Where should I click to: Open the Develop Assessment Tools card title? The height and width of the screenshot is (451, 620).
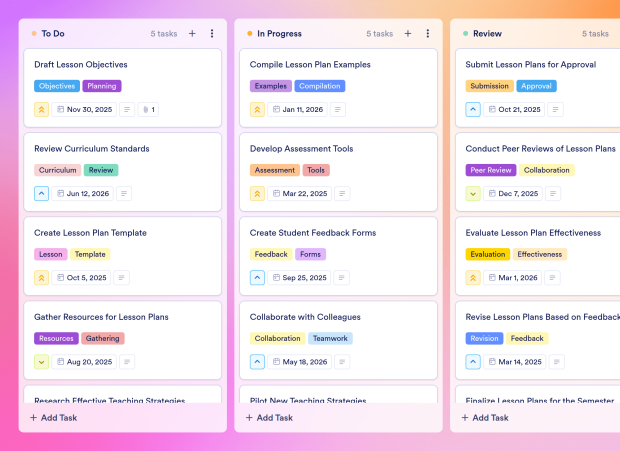pyautogui.click(x=301, y=149)
